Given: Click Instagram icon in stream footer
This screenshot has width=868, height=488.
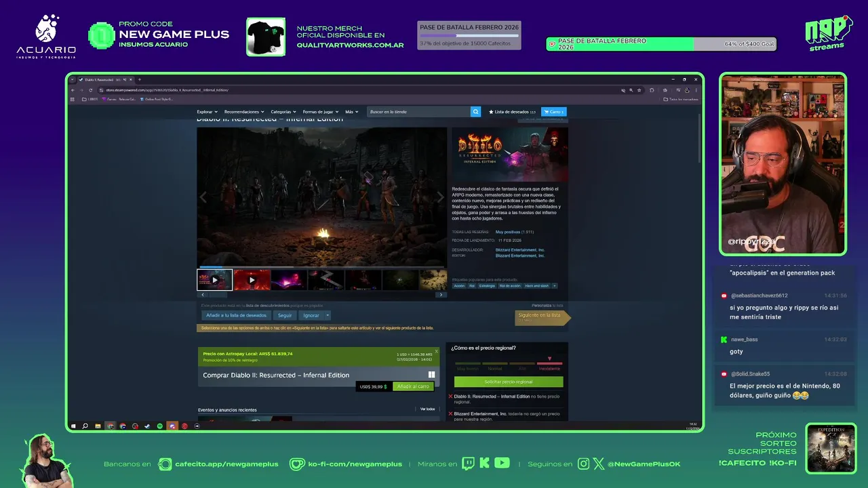Looking at the screenshot, I should [584, 464].
